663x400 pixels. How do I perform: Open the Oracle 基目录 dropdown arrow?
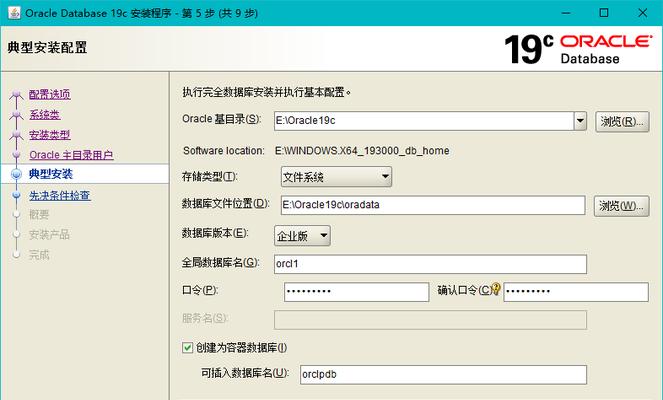click(x=580, y=121)
